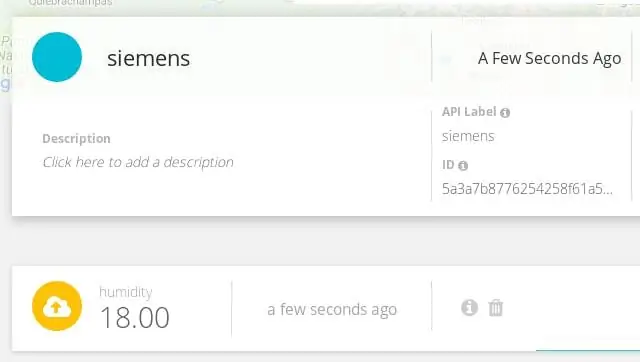Click the blue siemens device color circle
Viewport: 640px width, 362px height.
click(x=57, y=57)
